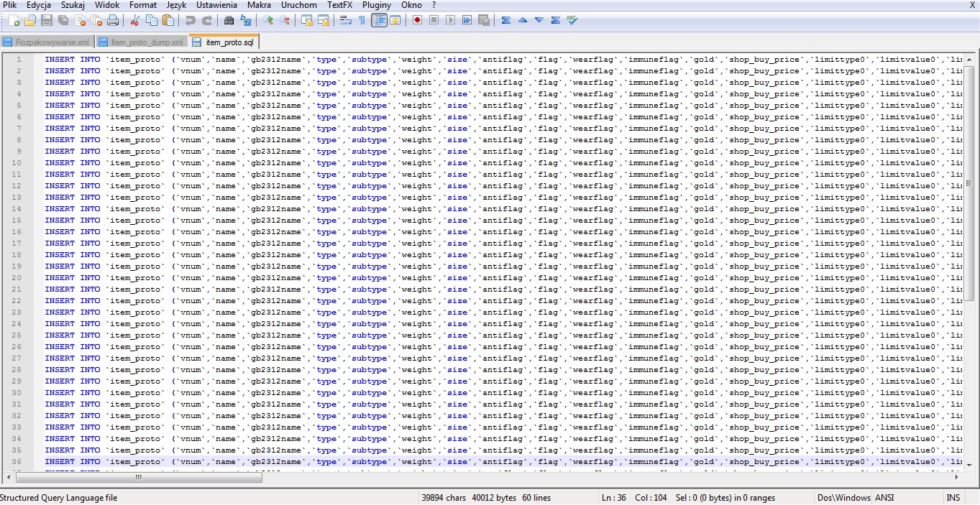Switch to Rozpakowywanie.xml tab
The width and height of the screenshot is (980, 505).
click(47, 42)
